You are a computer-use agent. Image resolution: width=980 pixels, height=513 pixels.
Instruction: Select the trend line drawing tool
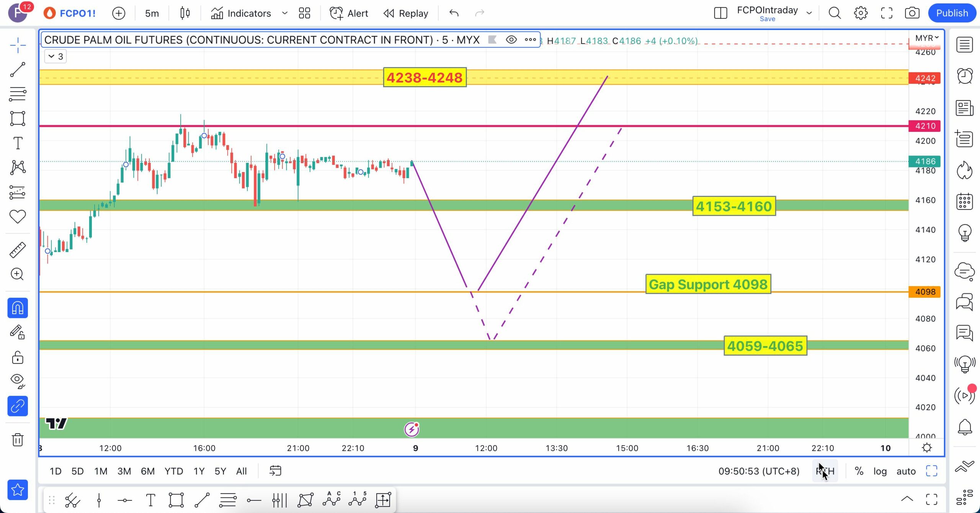coord(18,70)
